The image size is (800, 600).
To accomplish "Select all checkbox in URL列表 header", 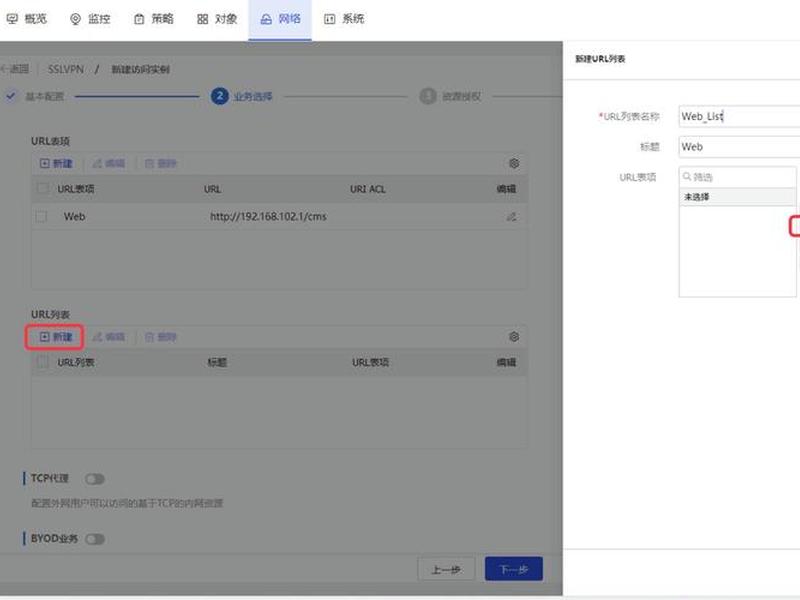I will pyautogui.click(x=42, y=362).
